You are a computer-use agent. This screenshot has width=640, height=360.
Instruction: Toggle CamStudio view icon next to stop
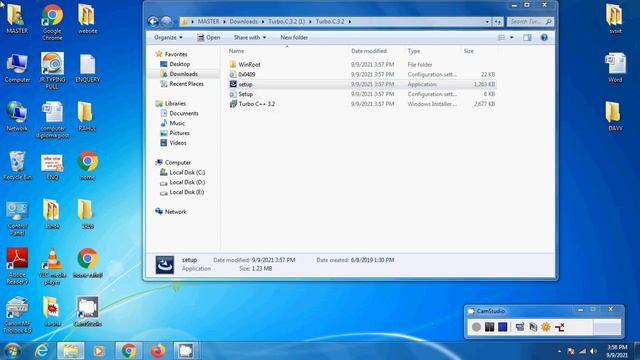tap(520, 327)
